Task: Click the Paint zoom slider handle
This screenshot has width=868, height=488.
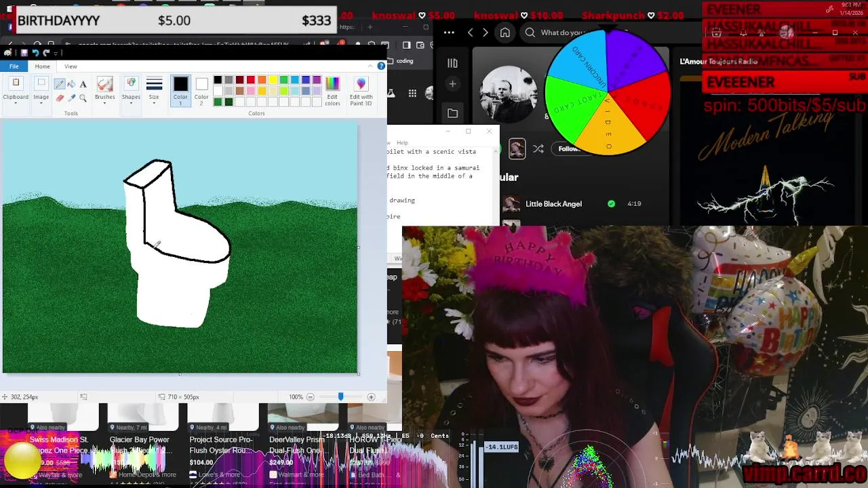Action: tap(340, 397)
